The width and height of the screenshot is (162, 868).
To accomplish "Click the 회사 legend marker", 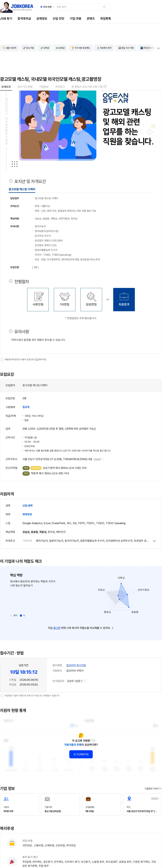I will pyautogui.click(x=11, y=615).
